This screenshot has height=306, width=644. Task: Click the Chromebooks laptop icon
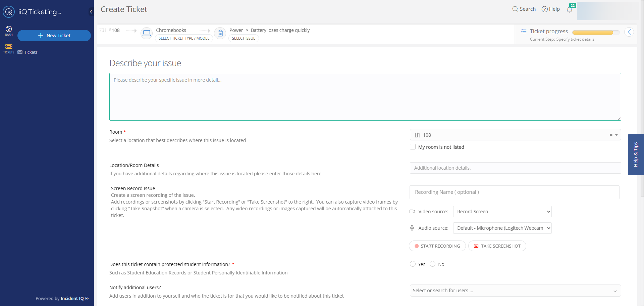pyautogui.click(x=147, y=33)
